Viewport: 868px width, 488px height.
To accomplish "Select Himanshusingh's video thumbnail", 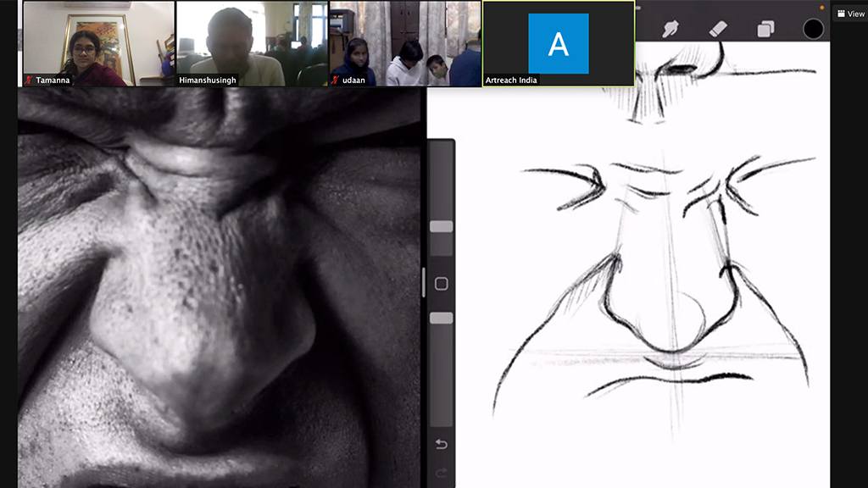I will (x=251, y=42).
